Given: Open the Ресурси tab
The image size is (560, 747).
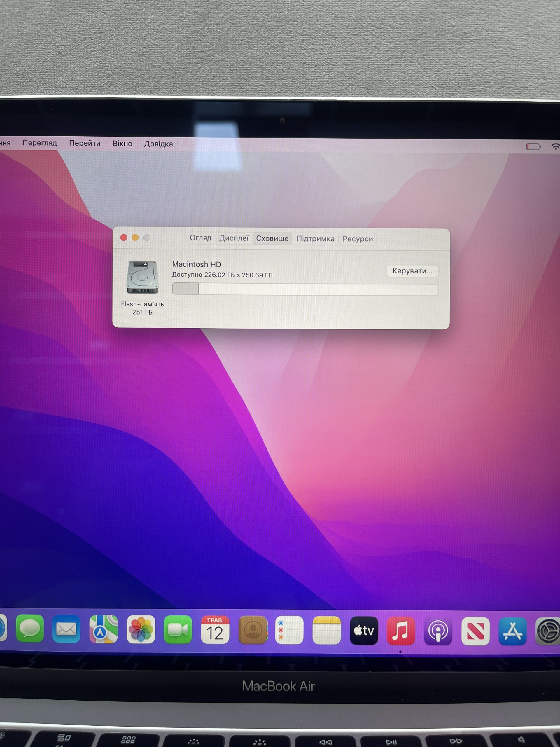Looking at the screenshot, I should [358, 239].
